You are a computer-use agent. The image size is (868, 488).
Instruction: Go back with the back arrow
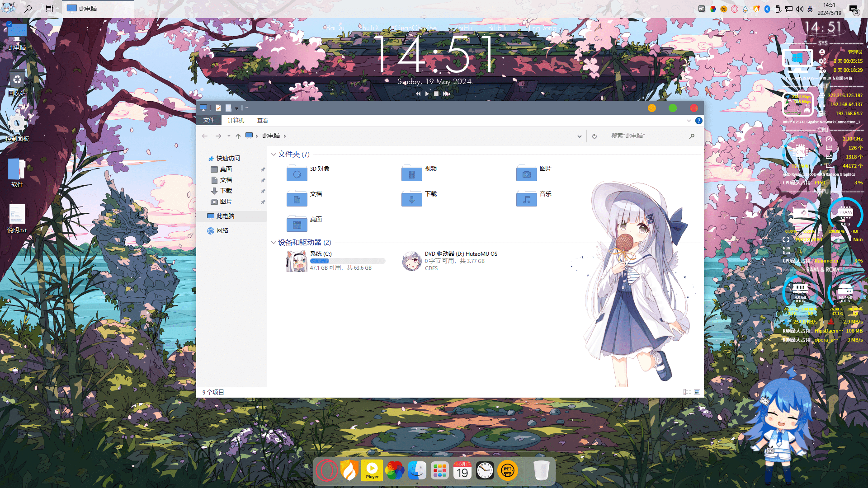coord(205,136)
